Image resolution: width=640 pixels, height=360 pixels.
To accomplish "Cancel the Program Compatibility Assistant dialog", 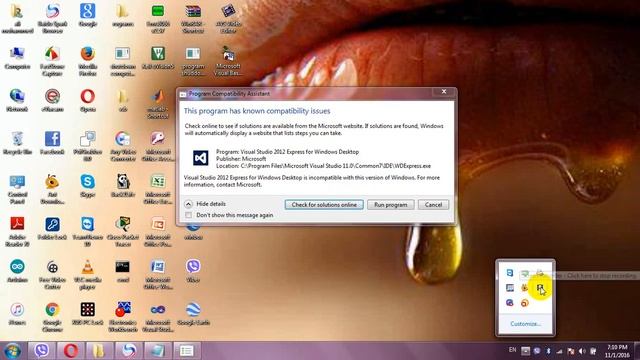I will [433, 204].
